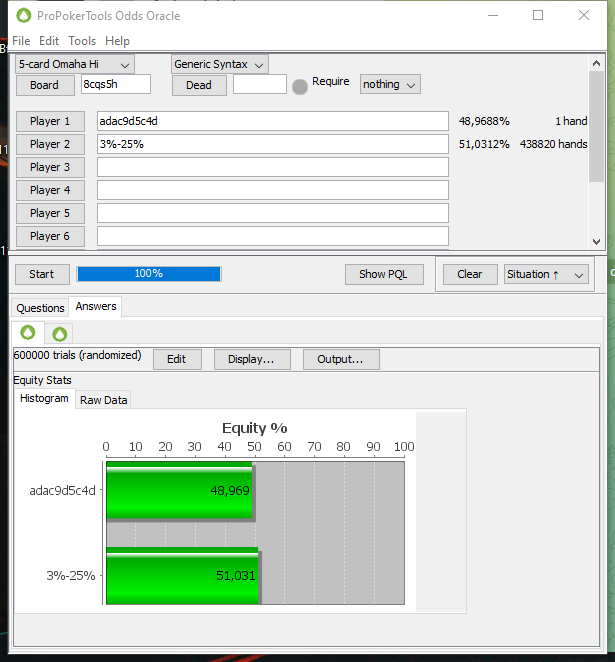Click the '438820 hands' text
Screen dimensions: 615x662
[x=553, y=144]
